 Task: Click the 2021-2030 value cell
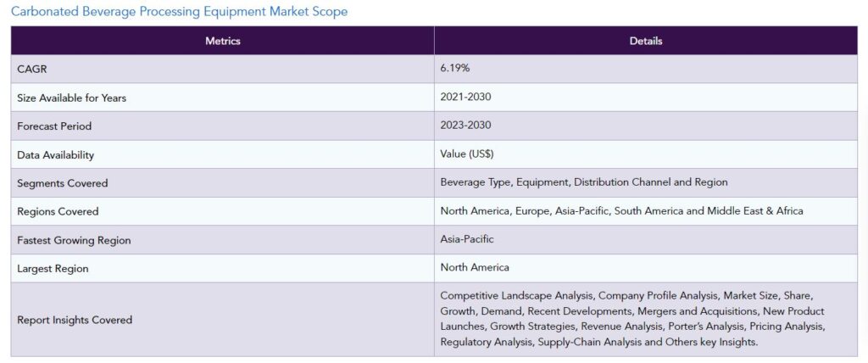pyautogui.click(x=646, y=97)
